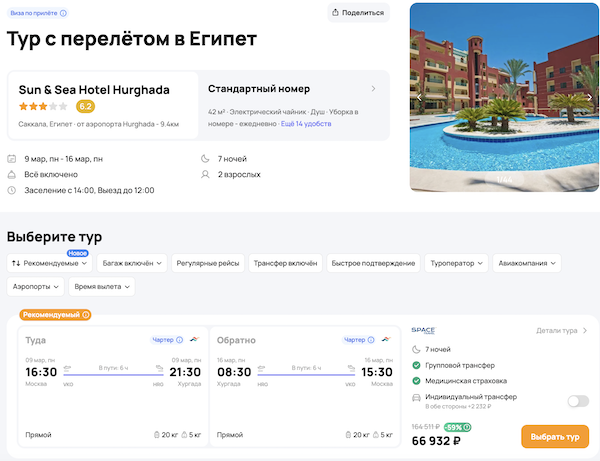Open the 'Рекомендуемые' sorting dropdown
600x461 pixels.
tap(50, 263)
